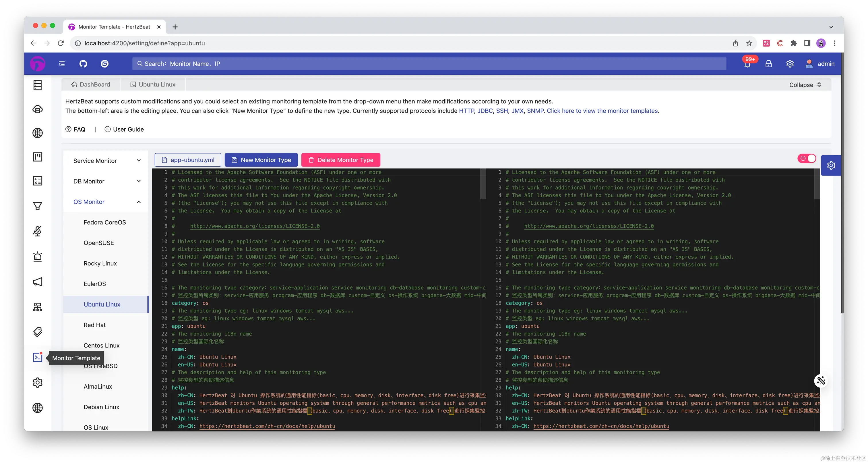Image resolution: width=868 pixels, height=463 pixels.
Task: Click the Gitee icon in header
Action: click(104, 64)
